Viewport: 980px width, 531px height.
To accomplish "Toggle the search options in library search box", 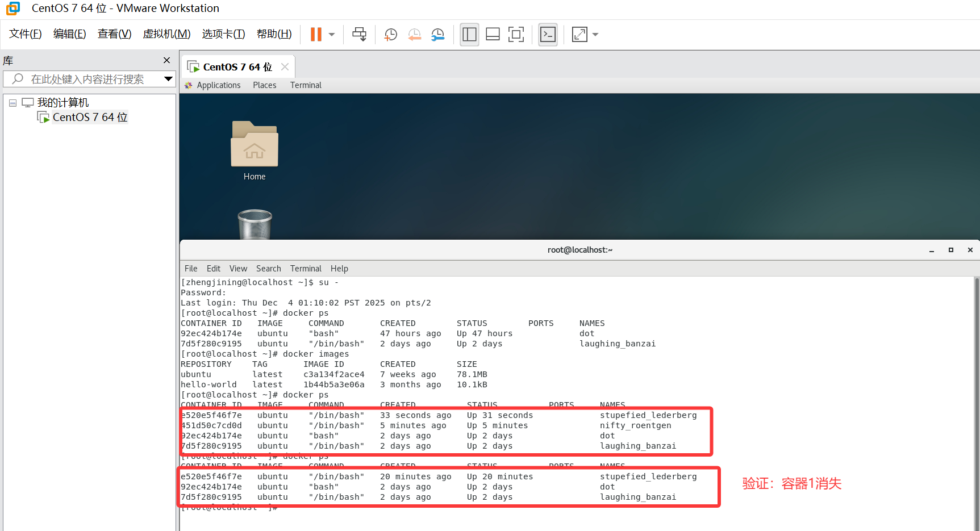I will pyautogui.click(x=168, y=79).
